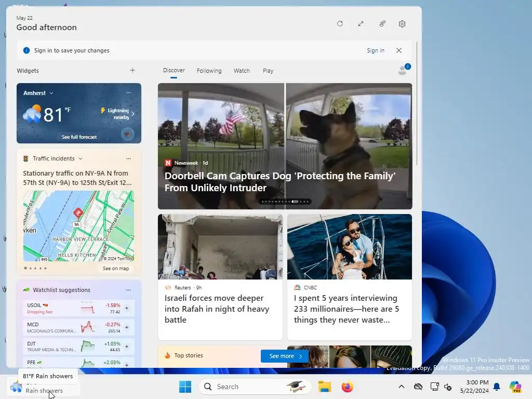Image resolution: width=532 pixels, height=399 pixels.
Task: Open the Doorbell Cam dog news story
Action: [285, 146]
